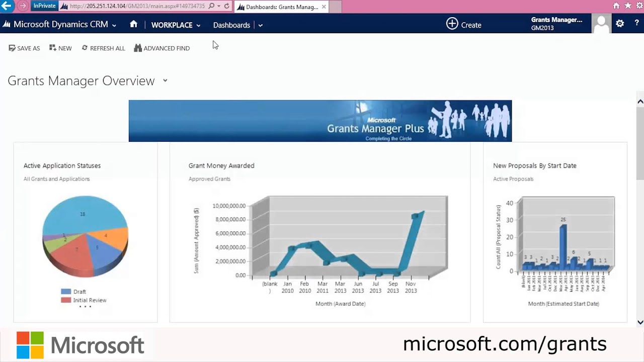Click the Month (Estimated Start Date) axis title
Screen dimensions: 644x362
pyautogui.click(x=563, y=304)
